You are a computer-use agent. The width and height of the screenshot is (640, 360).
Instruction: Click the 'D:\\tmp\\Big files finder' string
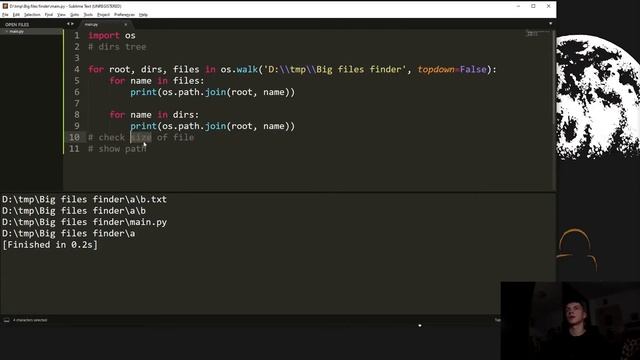click(x=335, y=69)
